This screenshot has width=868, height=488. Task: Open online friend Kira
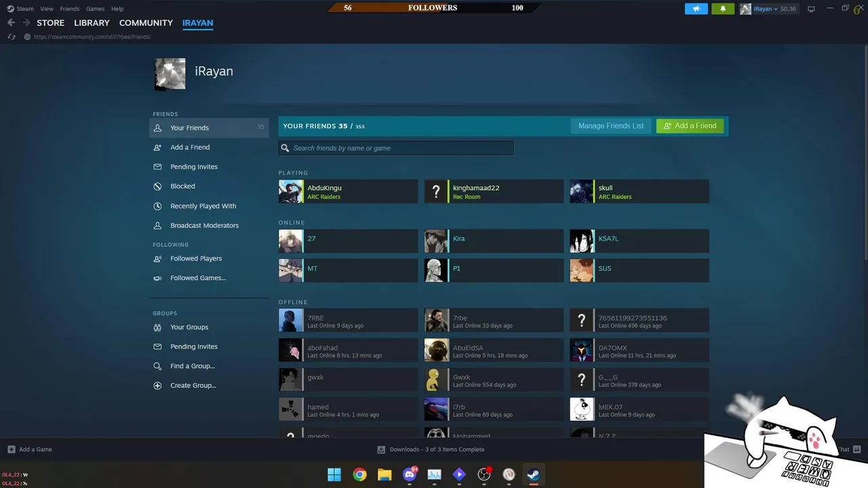pyautogui.click(x=494, y=241)
